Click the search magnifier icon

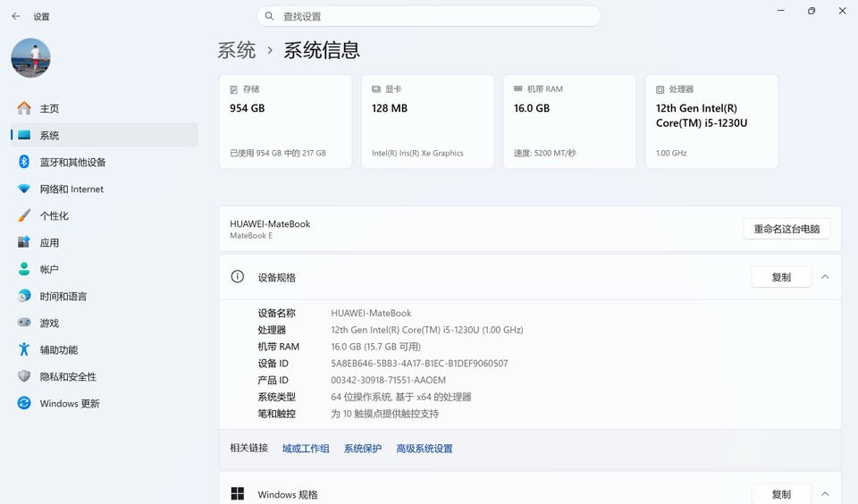[269, 16]
